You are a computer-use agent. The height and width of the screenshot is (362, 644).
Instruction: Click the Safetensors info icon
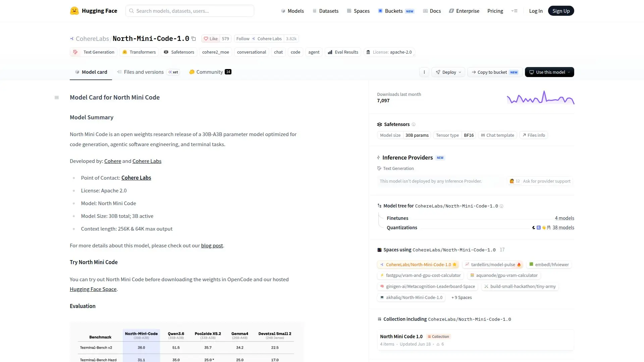414,124
